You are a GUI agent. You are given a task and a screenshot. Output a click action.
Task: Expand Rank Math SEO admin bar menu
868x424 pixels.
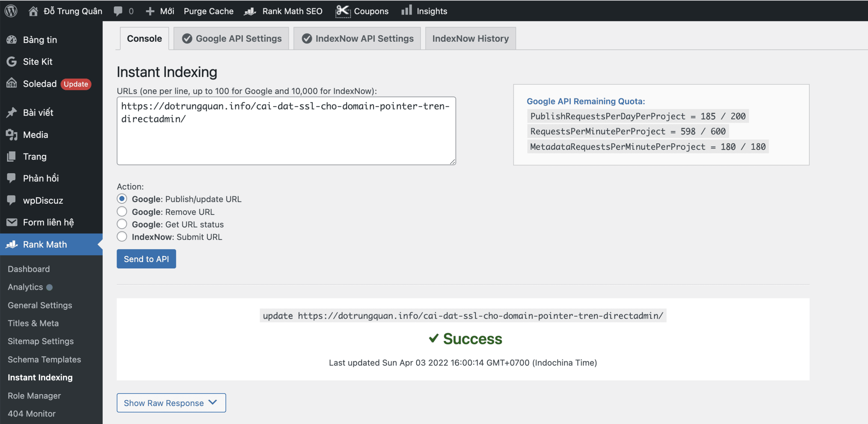tap(283, 11)
